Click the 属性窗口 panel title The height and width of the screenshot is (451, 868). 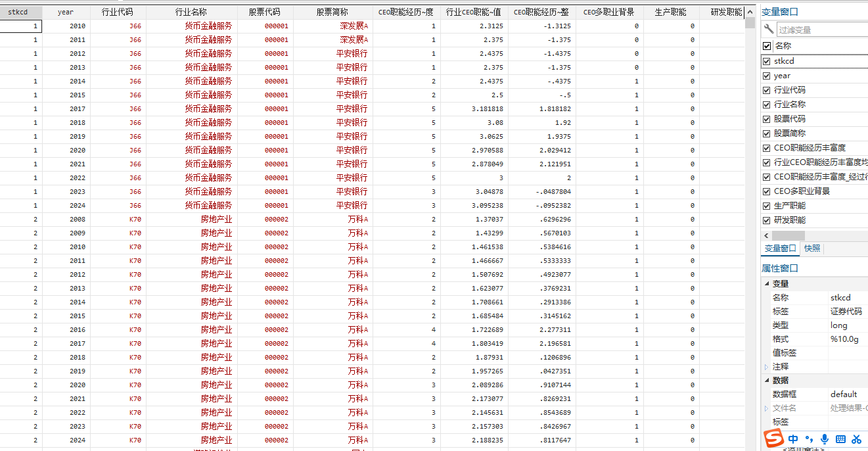pyautogui.click(x=780, y=268)
